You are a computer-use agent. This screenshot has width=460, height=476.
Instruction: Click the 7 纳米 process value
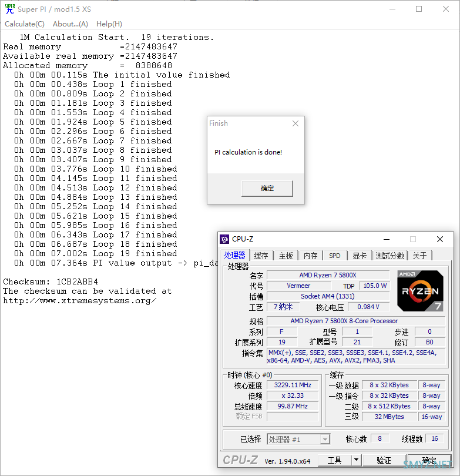283,307
